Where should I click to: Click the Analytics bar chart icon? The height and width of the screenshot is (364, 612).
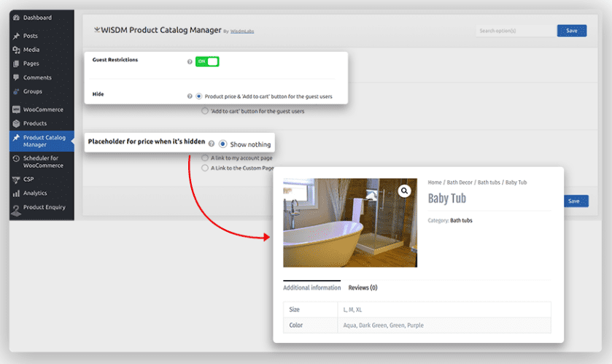click(16, 193)
